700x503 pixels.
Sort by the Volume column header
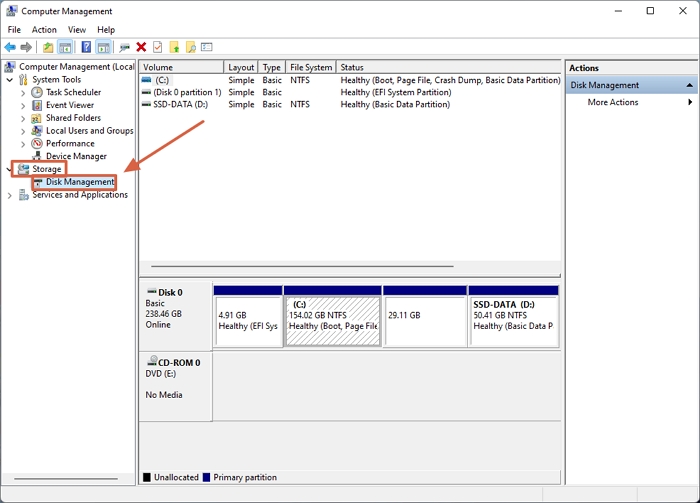point(181,67)
